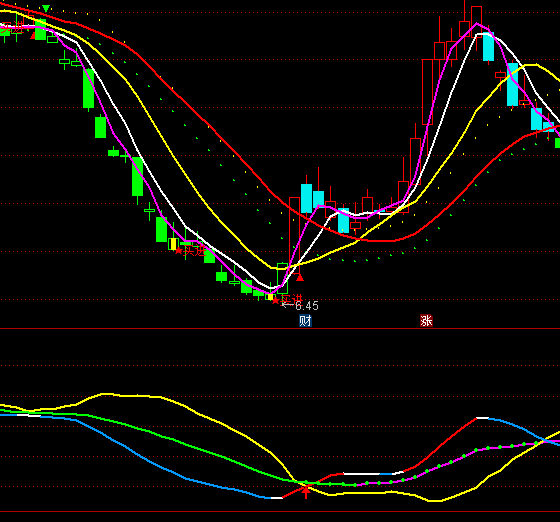This screenshot has width=560, height=522.
Task: Select the small yellow candle at the chart bottom
Action: (x=270, y=297)
